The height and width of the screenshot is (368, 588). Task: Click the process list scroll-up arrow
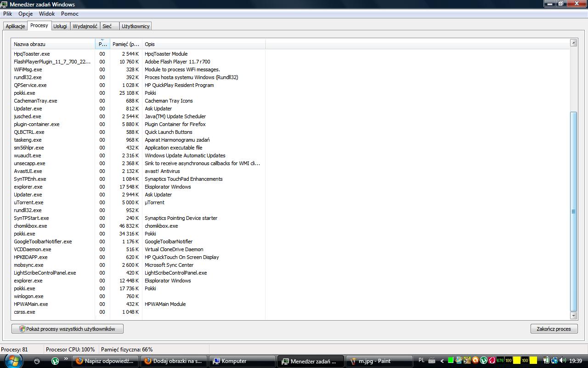pyautogui.click(x=573, y=43)
